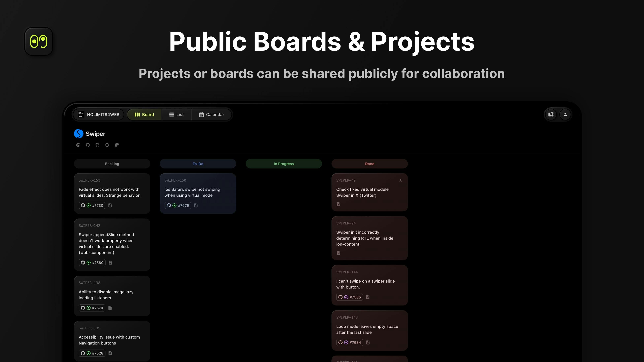This screenshot has height=362, width=644.
Task: Open the document icon on SWIPER-143
Action: (x=368, y=342)
